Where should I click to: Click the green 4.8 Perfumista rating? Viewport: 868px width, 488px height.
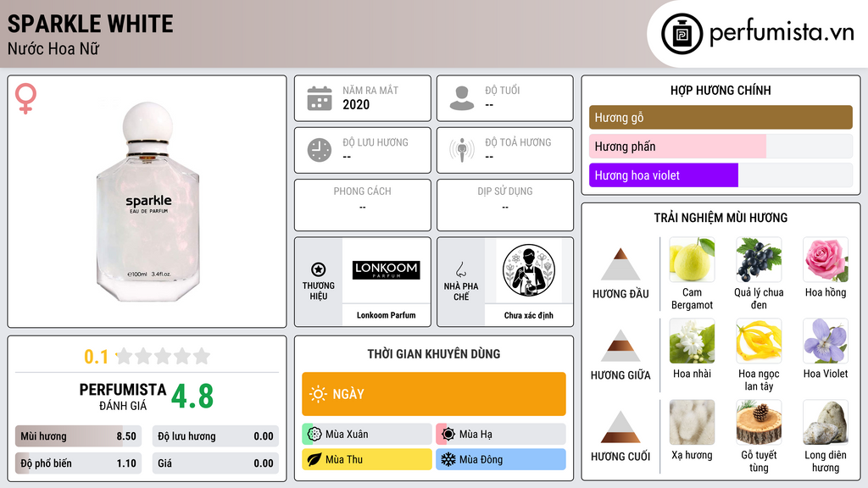[x=192, y=396]
